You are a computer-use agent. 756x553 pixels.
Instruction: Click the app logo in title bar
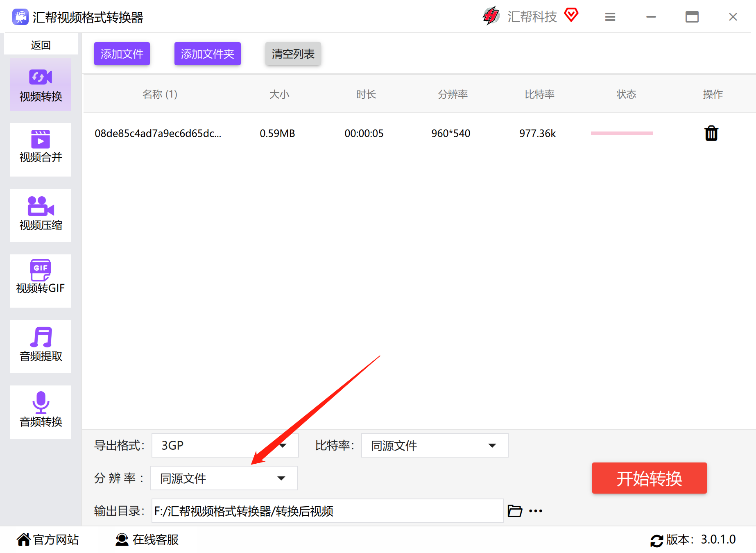(20, 17)
